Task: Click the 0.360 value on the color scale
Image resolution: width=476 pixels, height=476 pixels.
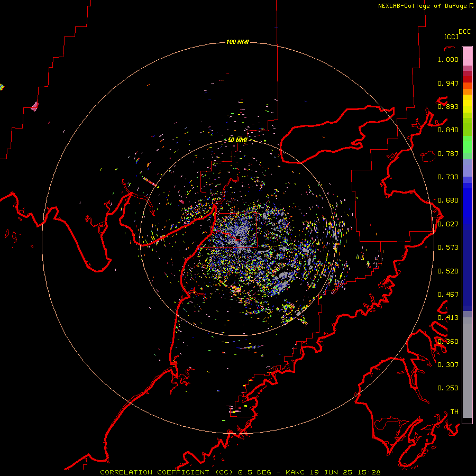Action: [448, 342]
